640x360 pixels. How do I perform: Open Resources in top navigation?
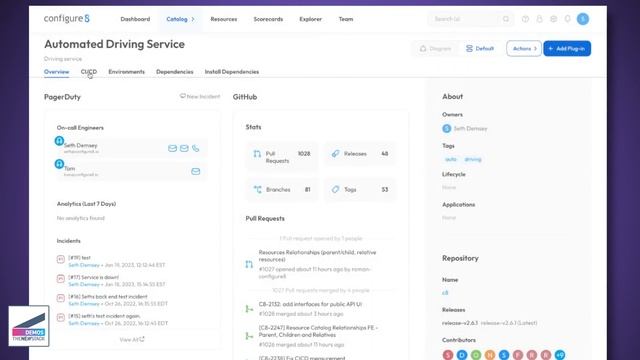(224, 19)
